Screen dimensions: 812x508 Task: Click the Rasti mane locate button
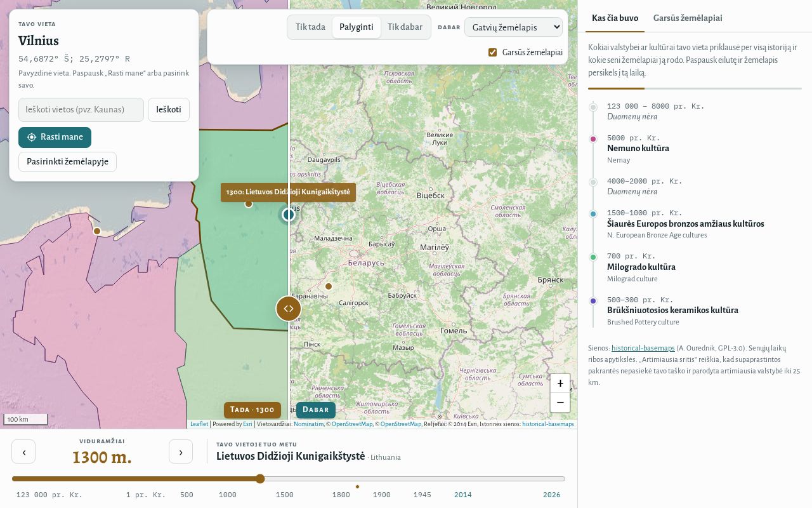55,137
